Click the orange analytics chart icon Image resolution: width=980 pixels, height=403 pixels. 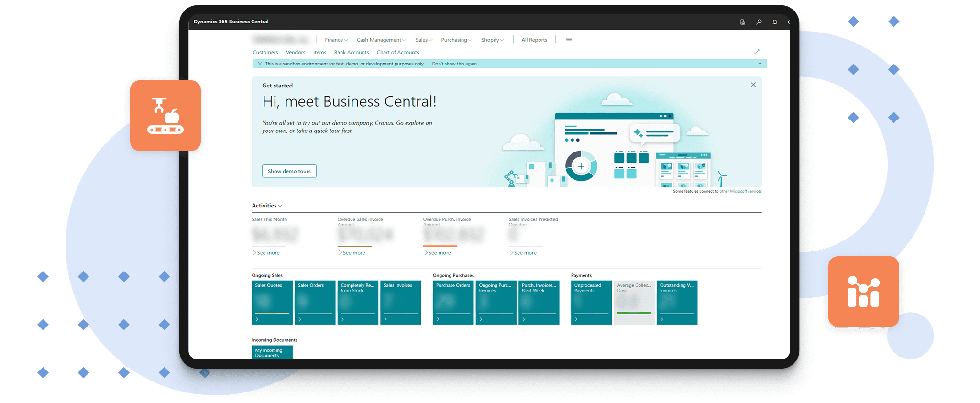tap(863, 291)
